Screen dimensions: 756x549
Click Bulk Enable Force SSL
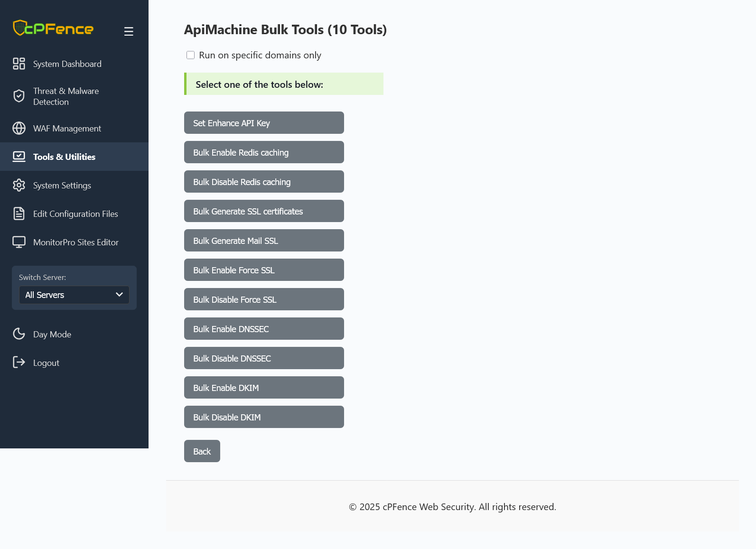pos(264,270)
